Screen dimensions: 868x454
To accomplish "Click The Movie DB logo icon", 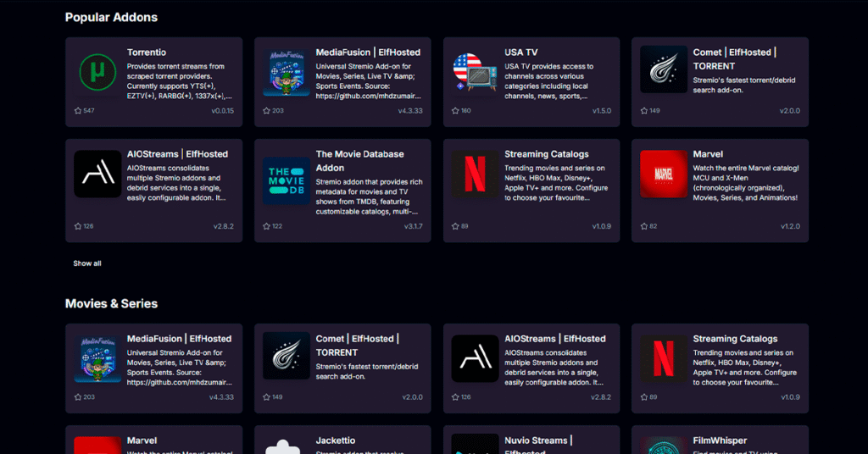I will tap(287, 180).
